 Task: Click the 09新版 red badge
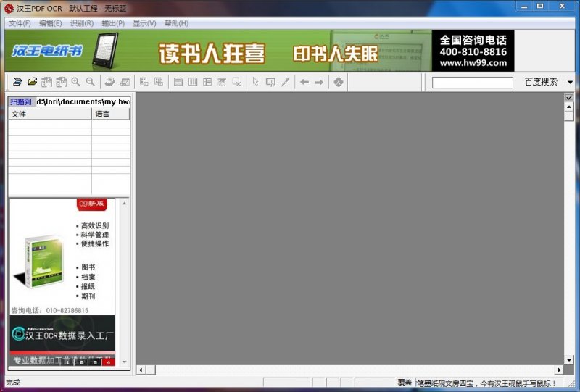click(92, 204)
